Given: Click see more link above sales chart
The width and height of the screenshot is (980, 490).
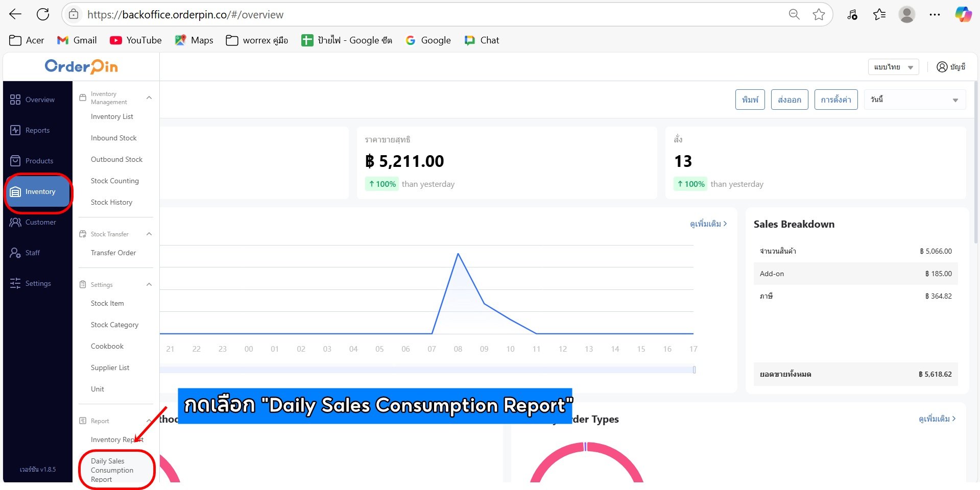Looking at the screenshot, I should tap(708, 224).
